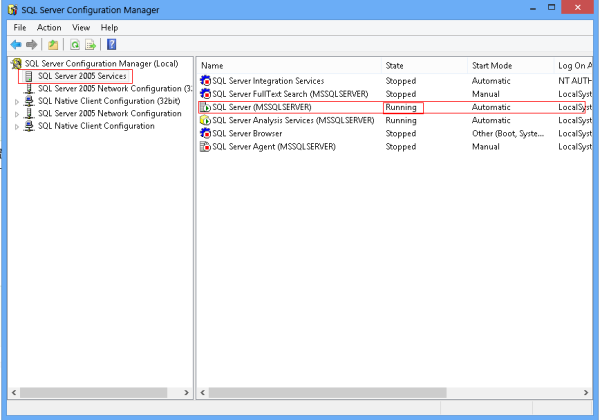
Task: Expand the last SQL Native Client Configuration node
Action: coord(16,127)
